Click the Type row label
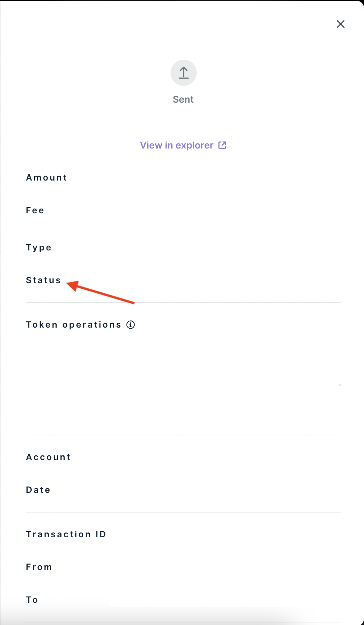The width and height of the screenshot is (364, 625). [39, 248]
